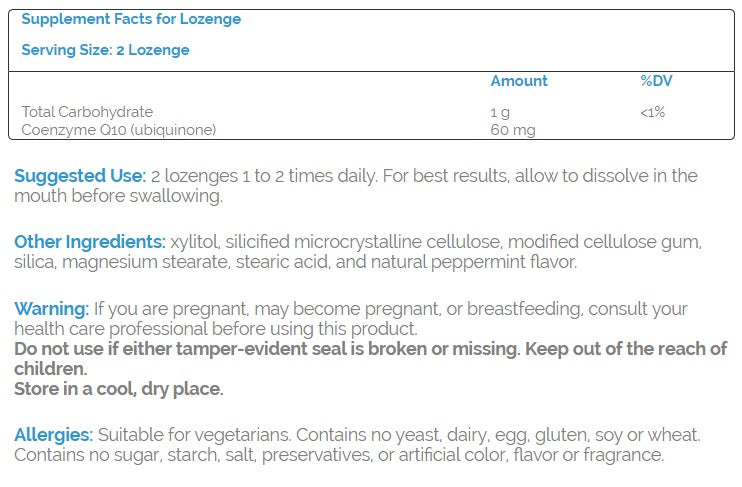Image resolution: width=742 pixels, height=487 pixels.
Task: Click the bold "Store in a cool, dry place." line
Action: [119, 389]
